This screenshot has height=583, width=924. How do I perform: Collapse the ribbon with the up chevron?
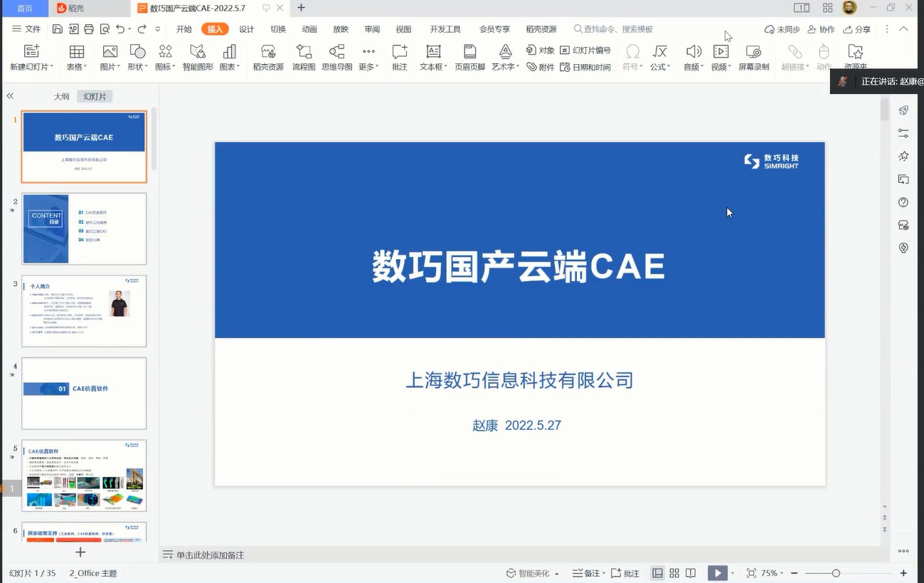pos(903,29)
